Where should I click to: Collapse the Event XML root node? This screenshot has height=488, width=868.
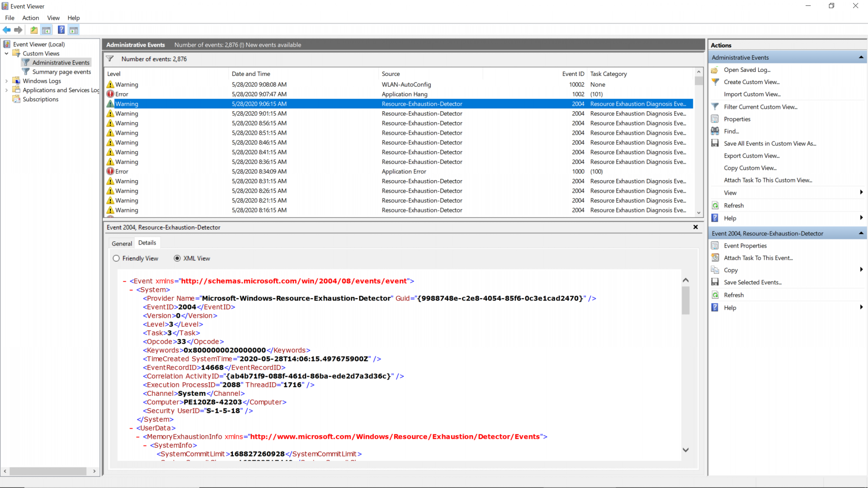coord(124,281)
